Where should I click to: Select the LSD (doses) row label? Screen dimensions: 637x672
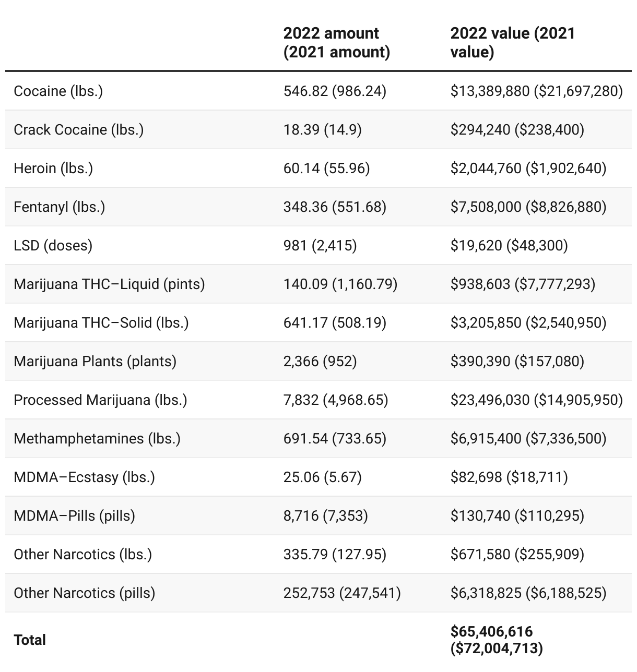tap(53, 245)
